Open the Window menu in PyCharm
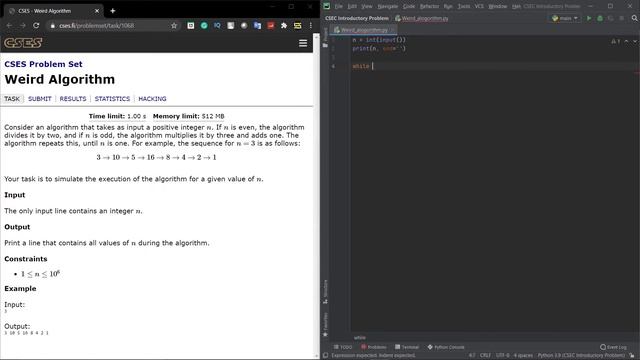This screenshot has height=360, width=640. pyautogui.click(x=498, y=6)
